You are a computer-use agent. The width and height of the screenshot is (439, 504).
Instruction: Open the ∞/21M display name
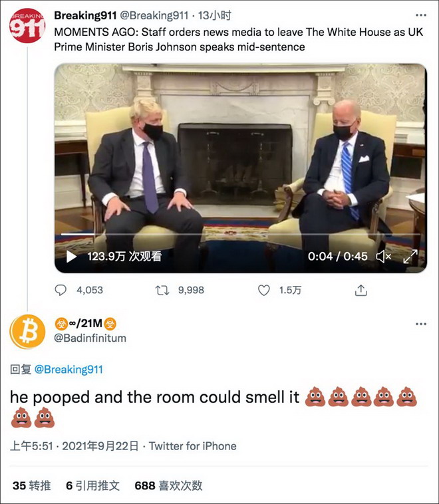[86, 324]
